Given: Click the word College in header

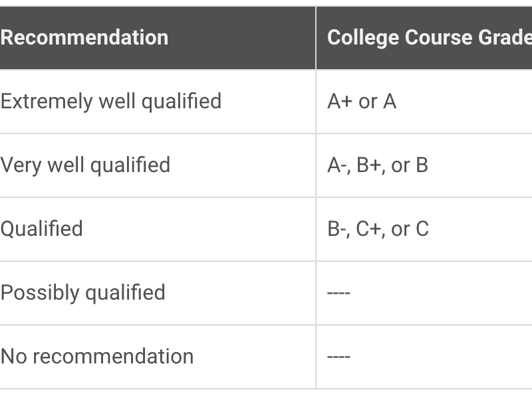Looking at the screenshot, I should tap(363, 38).
